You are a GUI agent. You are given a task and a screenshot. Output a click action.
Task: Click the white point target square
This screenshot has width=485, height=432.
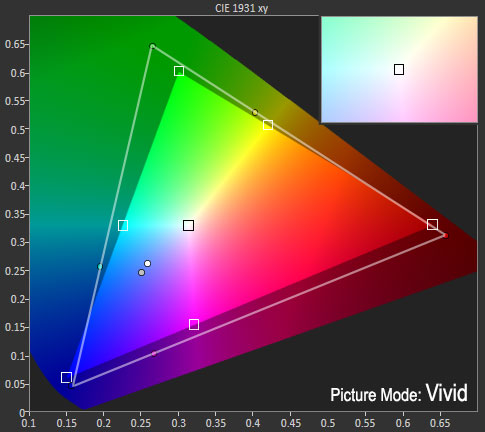[188, 225]
